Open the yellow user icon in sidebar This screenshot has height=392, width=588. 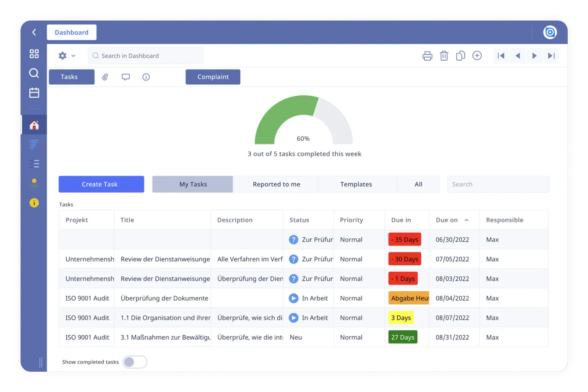click(x=34, y=183)
